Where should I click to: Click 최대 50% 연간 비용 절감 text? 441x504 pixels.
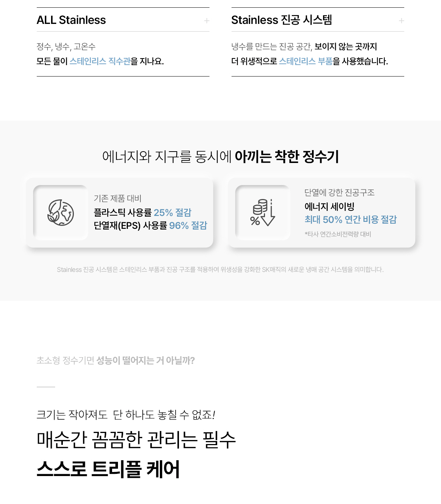[351, 220]
